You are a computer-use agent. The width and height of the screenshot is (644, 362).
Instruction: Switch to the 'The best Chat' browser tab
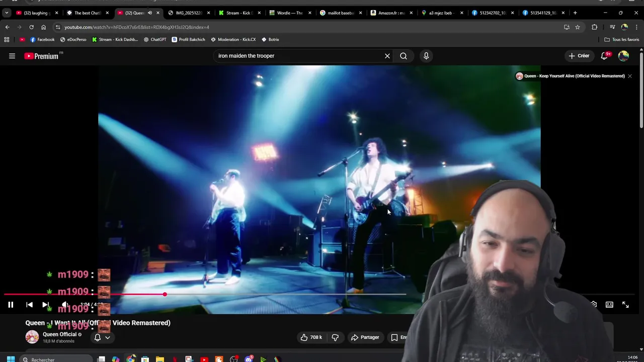pos(87,13)
